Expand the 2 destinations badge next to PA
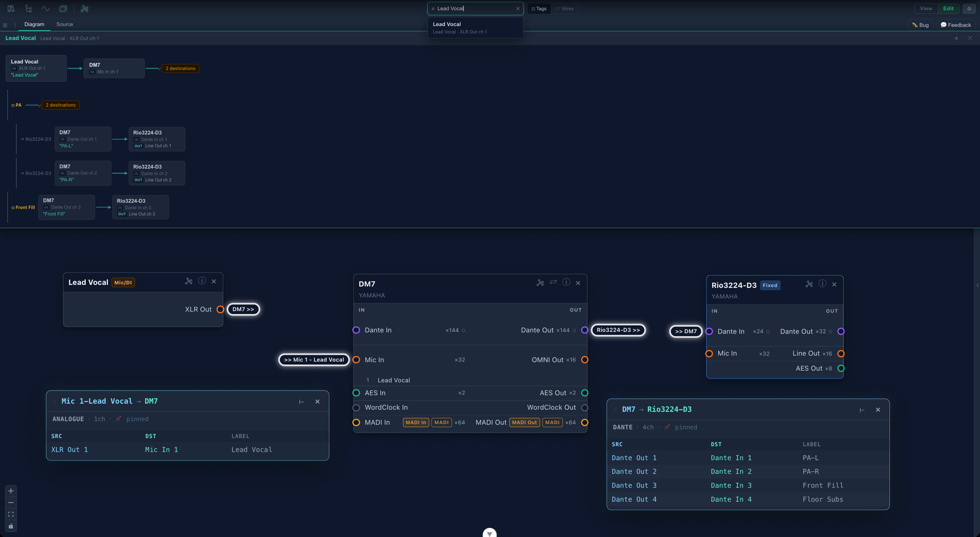 click(61, 105)
